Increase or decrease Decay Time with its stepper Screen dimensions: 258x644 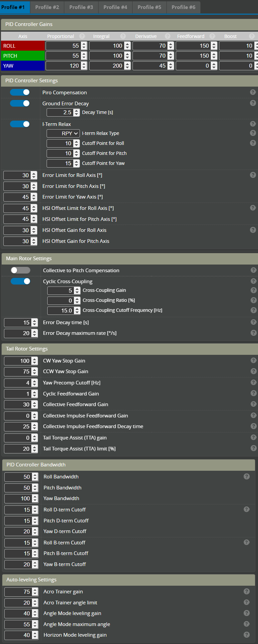pyautogui.click(x=77, y=112)
